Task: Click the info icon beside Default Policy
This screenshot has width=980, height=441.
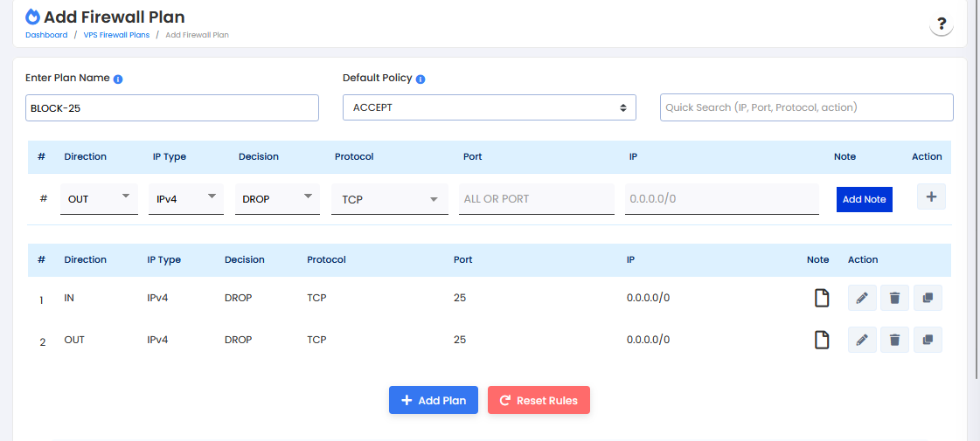Action: click(420, 79)
